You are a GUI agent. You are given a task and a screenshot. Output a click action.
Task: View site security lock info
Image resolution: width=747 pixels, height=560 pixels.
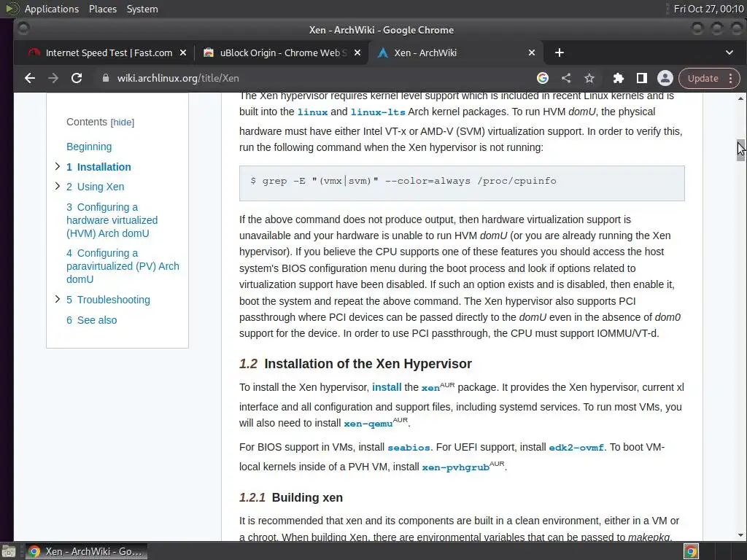pos(106,78)
